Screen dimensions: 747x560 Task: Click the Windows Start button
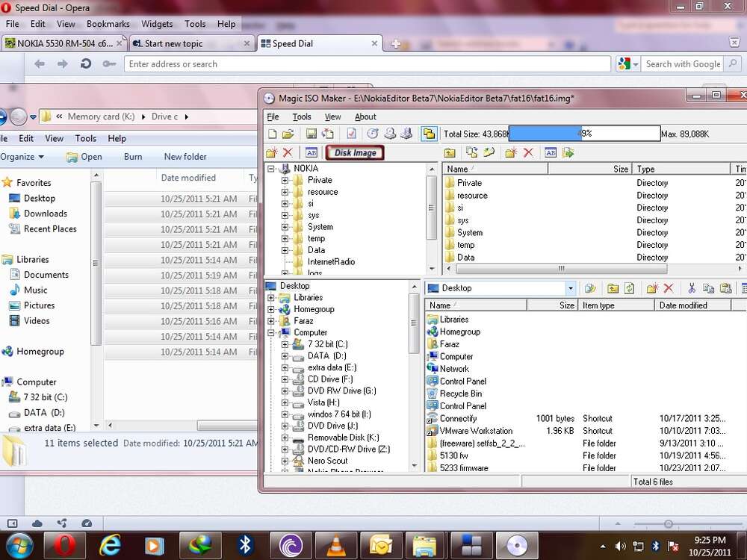coord(19,546)
